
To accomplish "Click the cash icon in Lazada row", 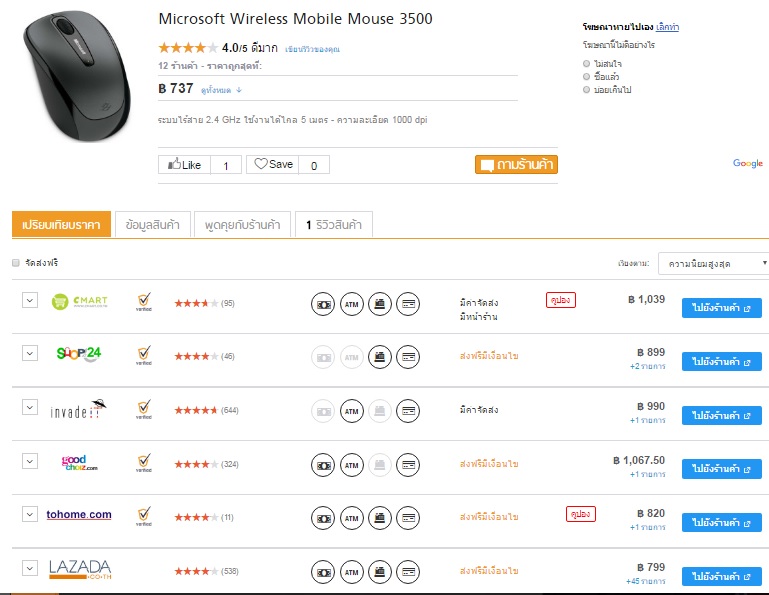I will (x=323, y=572).
